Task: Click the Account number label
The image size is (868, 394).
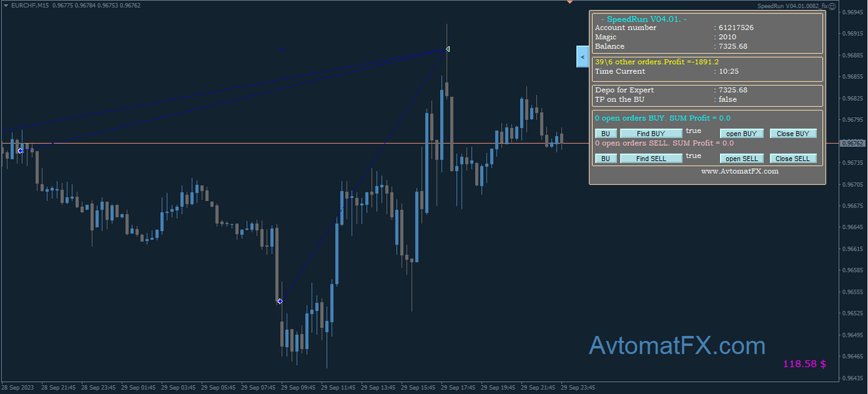Action: tap(626, 28)
